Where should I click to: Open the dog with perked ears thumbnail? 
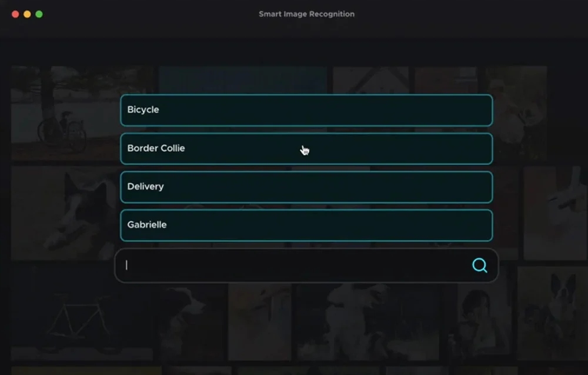[x=551, y=313]
